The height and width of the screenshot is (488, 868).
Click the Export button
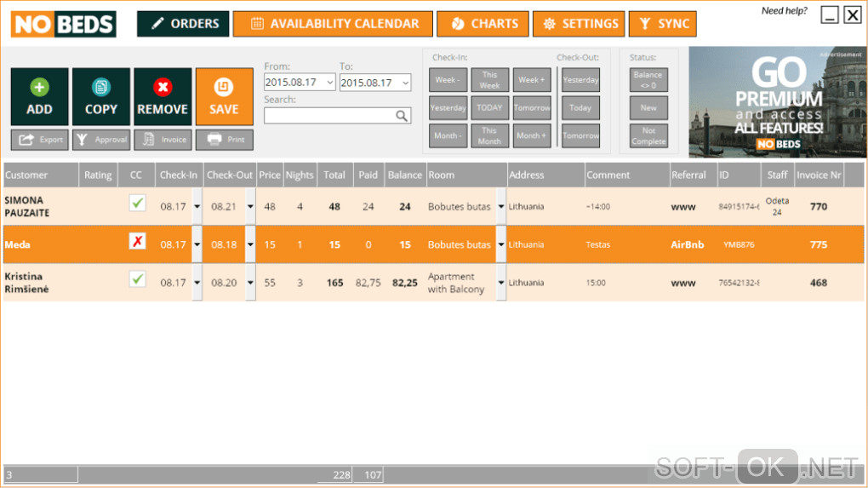39,140
